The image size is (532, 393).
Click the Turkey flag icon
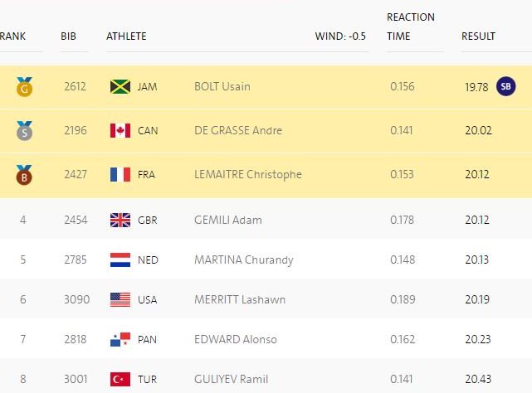coord(120,379)
